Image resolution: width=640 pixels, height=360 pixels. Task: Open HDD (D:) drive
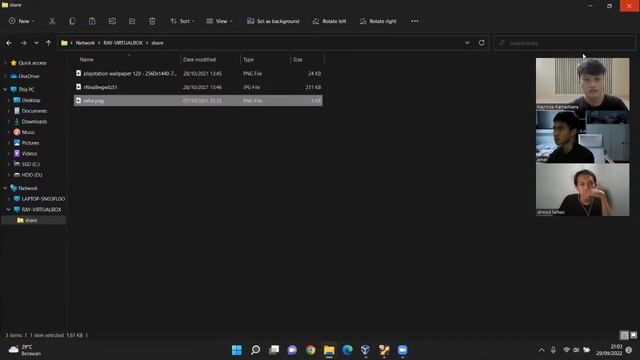coord(32,175)
